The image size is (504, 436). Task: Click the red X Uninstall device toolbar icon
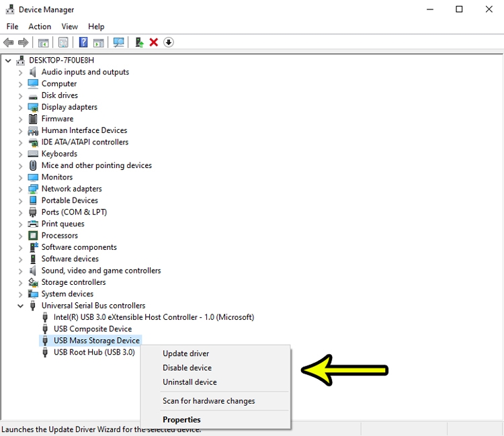coord(154,42)
